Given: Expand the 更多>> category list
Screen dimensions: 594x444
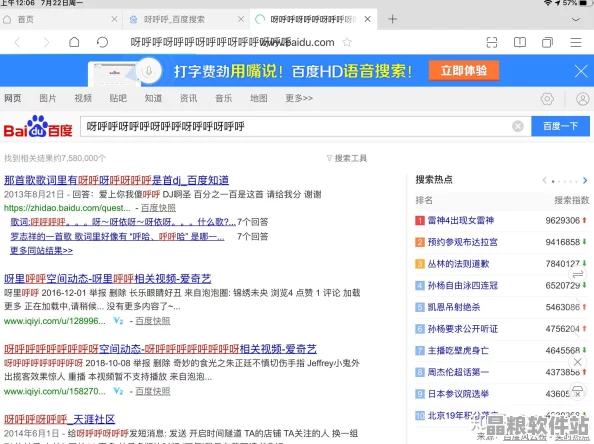Looking at the screenshot, I should 299,98.
